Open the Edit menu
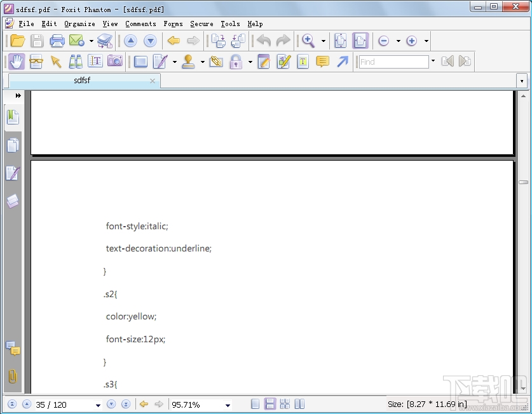 click(49, 23)
